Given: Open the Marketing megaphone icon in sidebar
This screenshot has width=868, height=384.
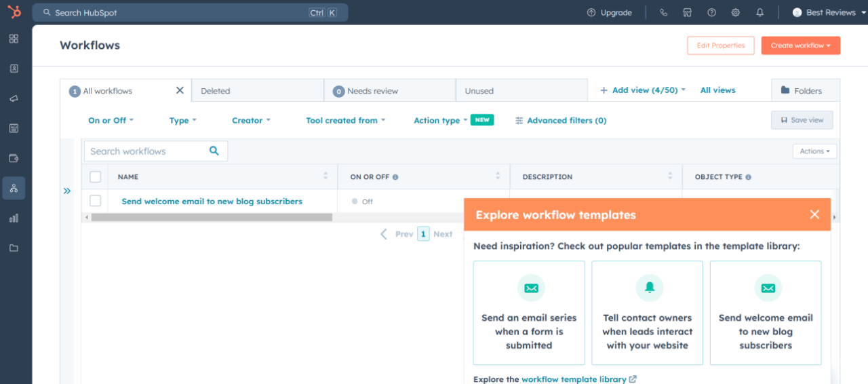Looking at the screenshot, I should tap(14, 98).
